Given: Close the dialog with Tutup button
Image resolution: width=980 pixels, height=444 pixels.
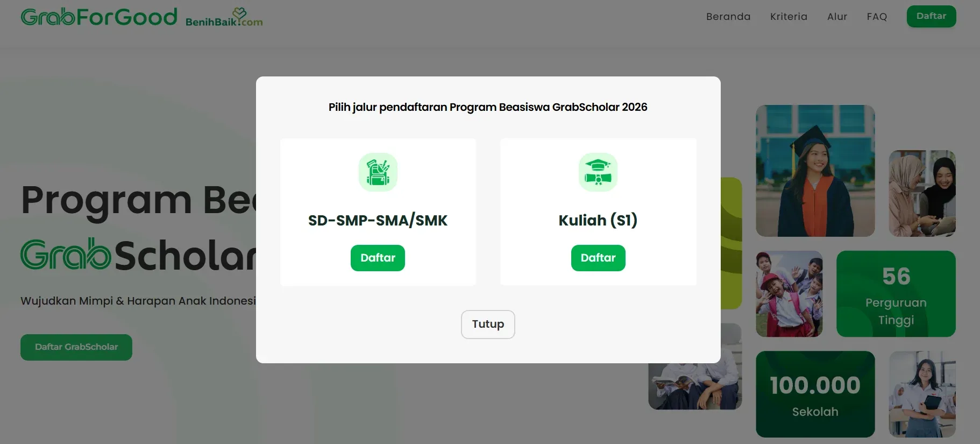Looking at the screenshot, I should tap(488, 325).
